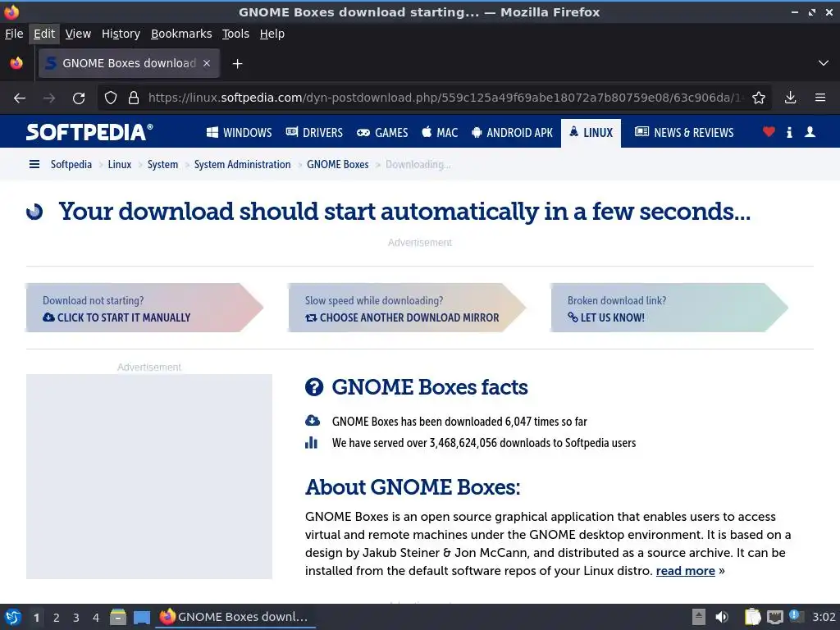
Task: Click the GNOME Boxes facts question icon
Action: click(314, 387)
